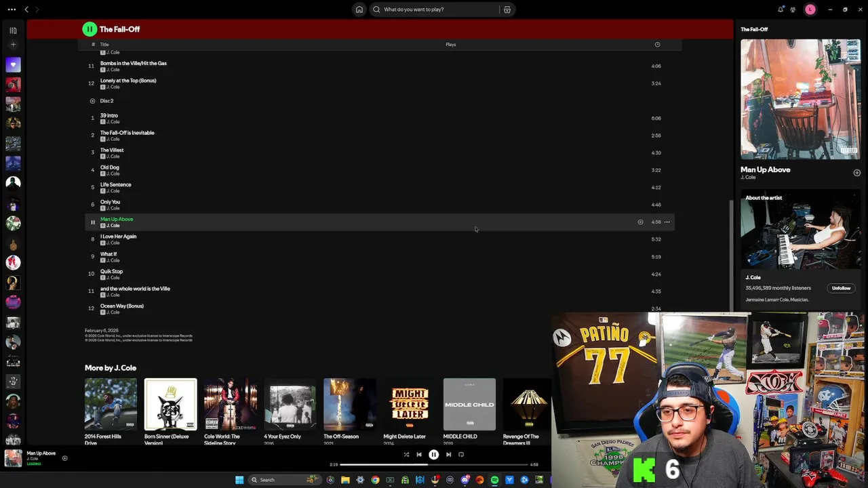Save now-playing song via bottom-left plus icon

tap(64, 459)
